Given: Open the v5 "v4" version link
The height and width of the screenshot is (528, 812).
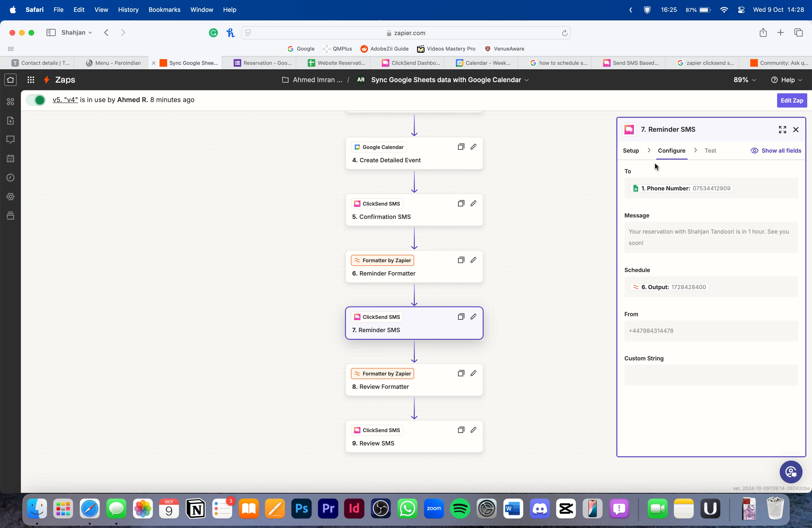Looking at the screenshot, I should (65, 100).
